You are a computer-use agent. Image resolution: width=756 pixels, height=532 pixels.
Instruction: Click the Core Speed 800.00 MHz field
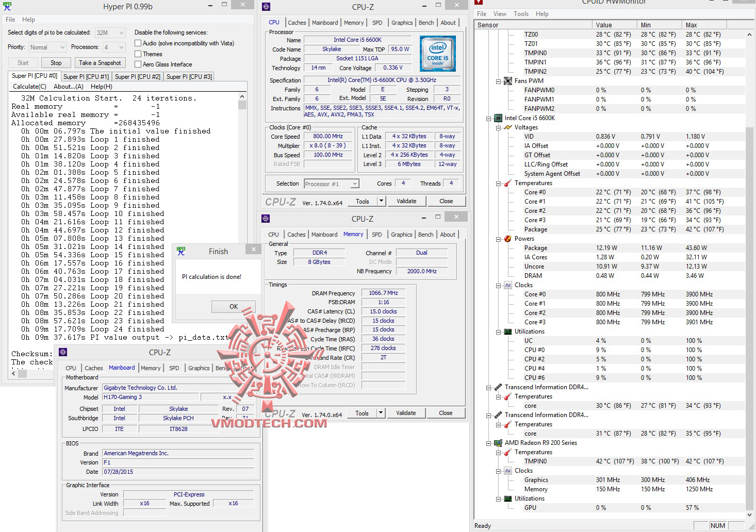click(x=328, y=137)
